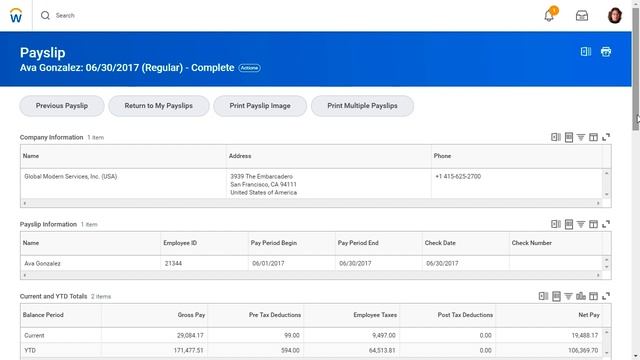Click Current employee taxes '9,497.00'

[x=384, y=336]
